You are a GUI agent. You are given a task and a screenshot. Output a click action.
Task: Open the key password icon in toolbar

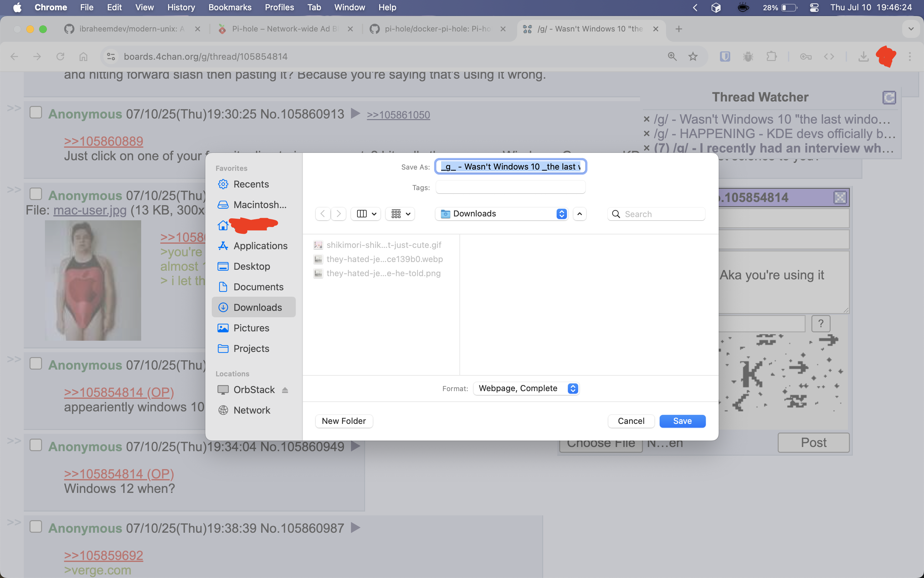[x=806, y=57]
